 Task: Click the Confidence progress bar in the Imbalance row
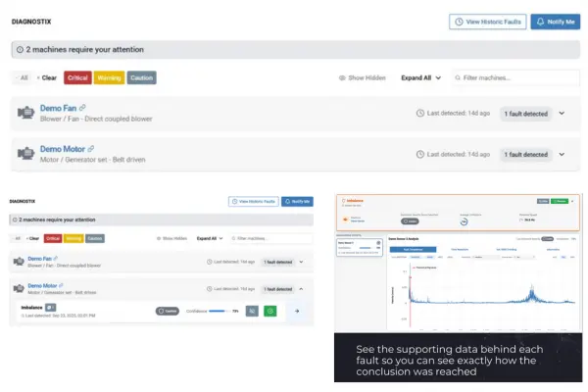[x=220, y=311]
